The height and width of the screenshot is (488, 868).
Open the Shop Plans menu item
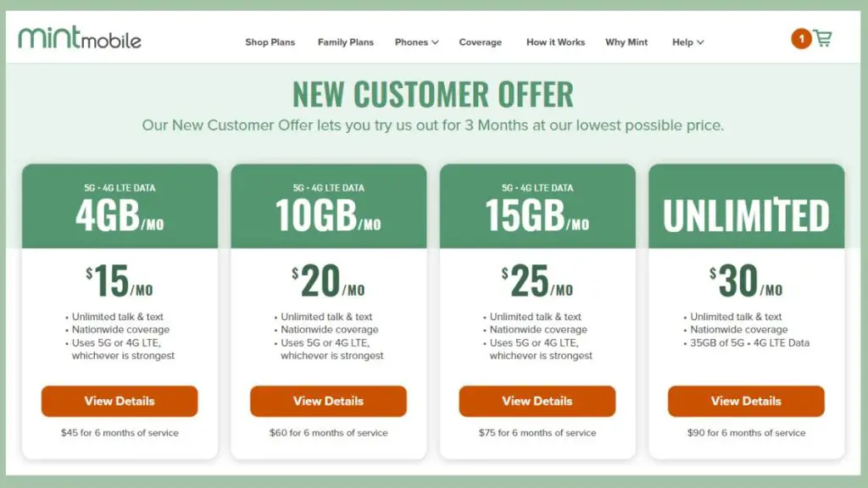pyautogui.click(x=270, y=42)
